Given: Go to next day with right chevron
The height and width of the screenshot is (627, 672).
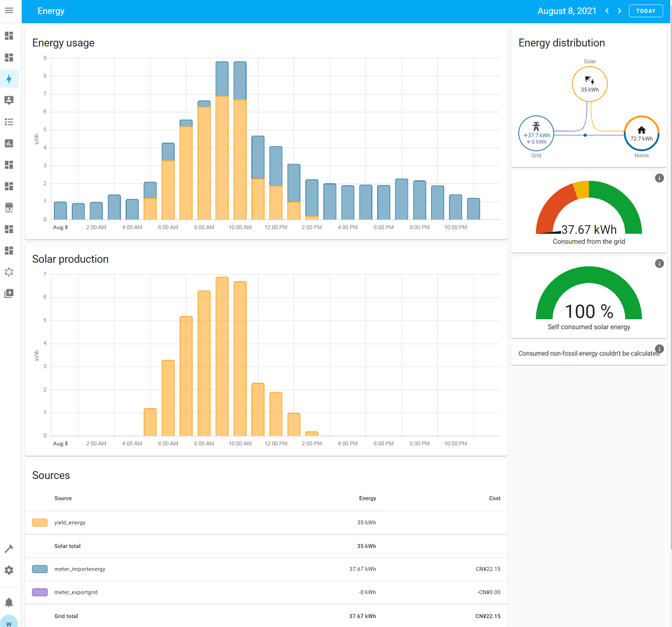Looking at the screenshot, I should coord(619,11).
